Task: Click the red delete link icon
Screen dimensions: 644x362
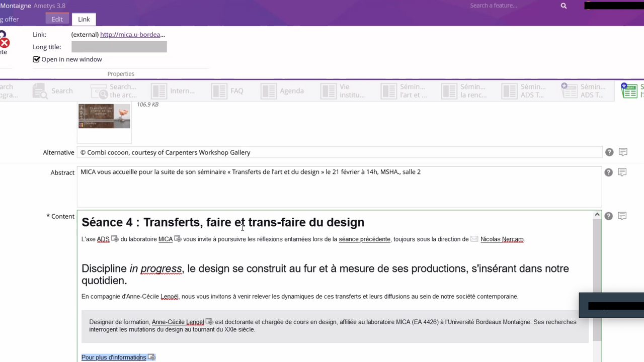Action: click(5, 43)
